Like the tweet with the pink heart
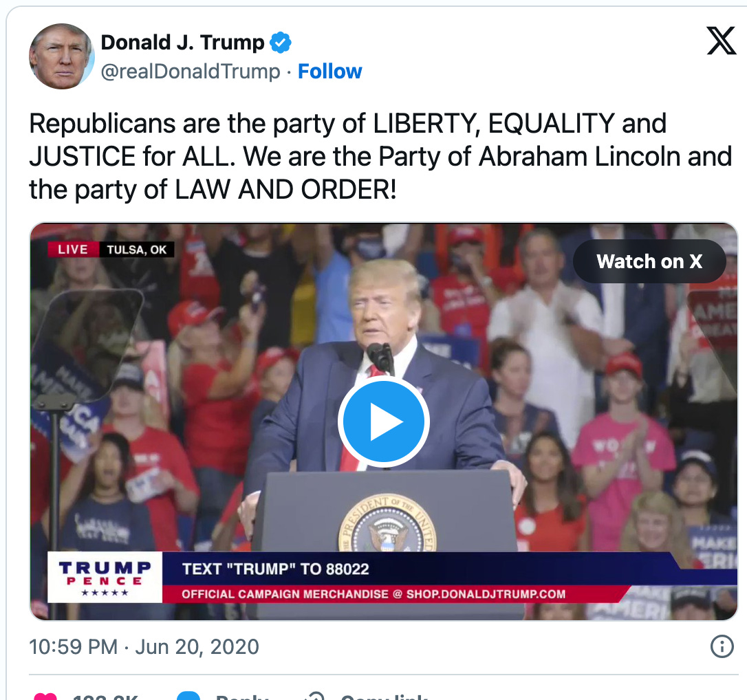Screen dimensions: 747x700 [45, 696]
